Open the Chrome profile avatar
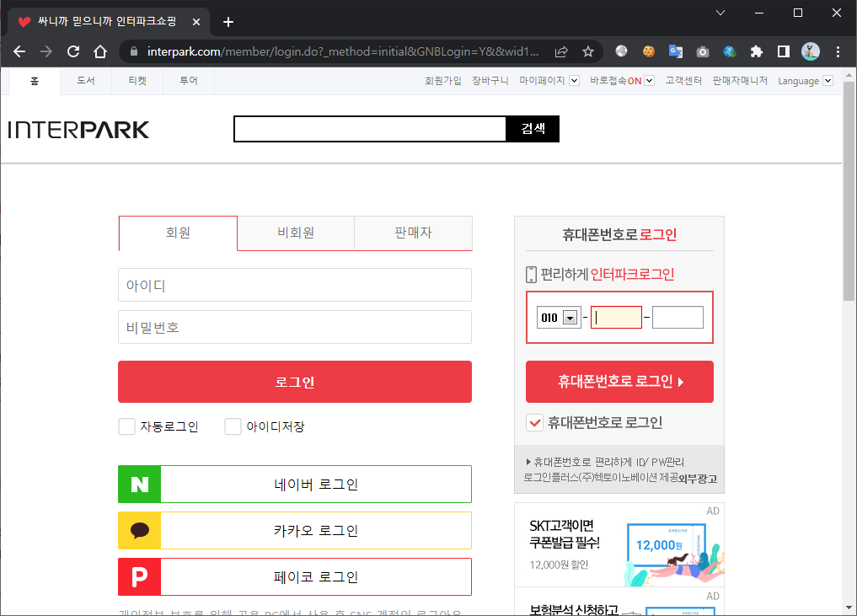This screenshot has height=616, width=857. pos(811,51)
